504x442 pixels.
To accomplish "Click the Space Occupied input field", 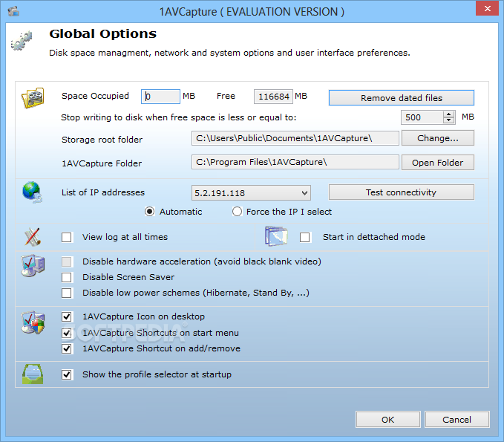I will pyautogui.click(x=160, y=97).
